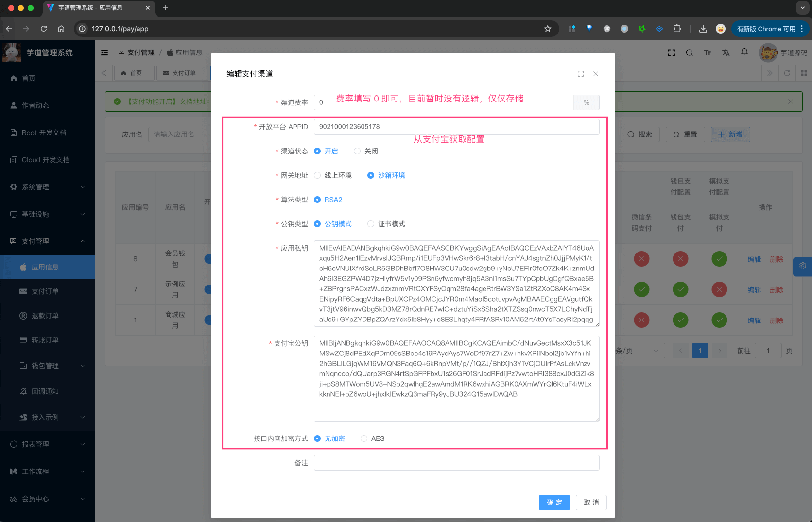Click the 确定 confirm button
Screen dimensions: 812x522
click(554, 503)
